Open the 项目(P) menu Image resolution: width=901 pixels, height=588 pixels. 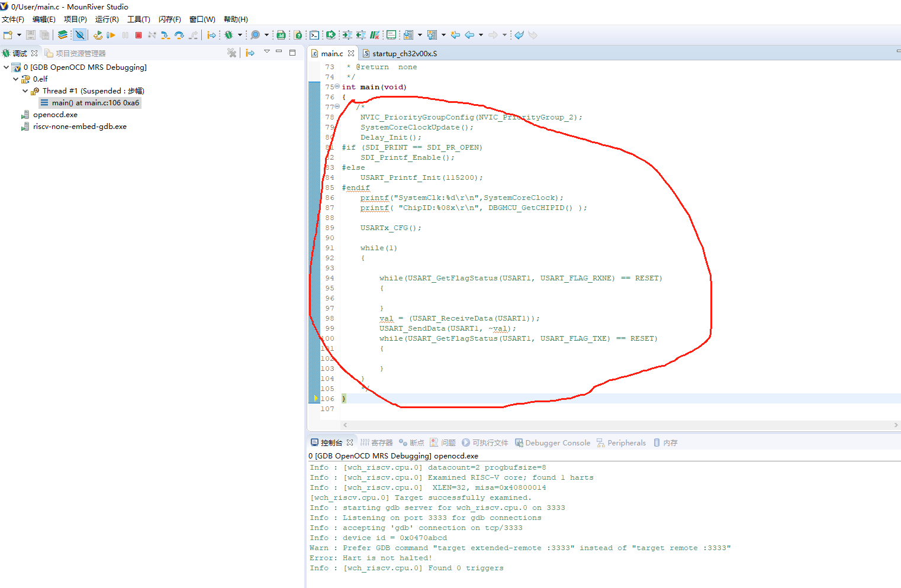click(x=75, y=20)
